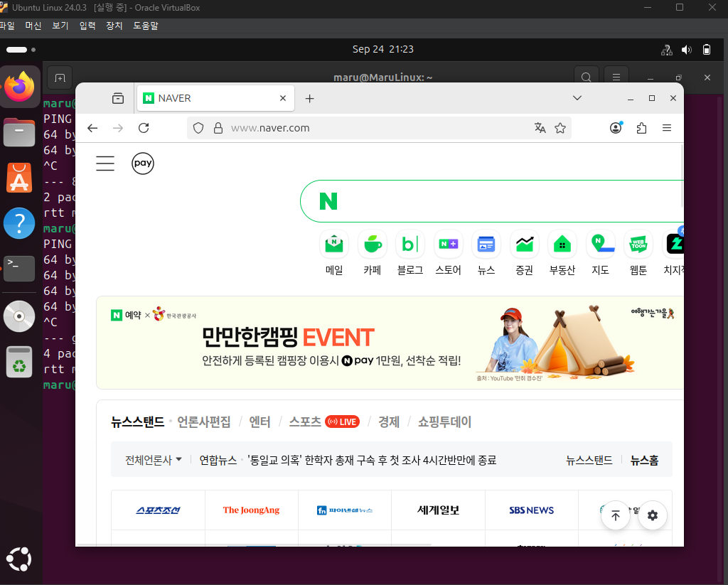This screenshot has height=585, width=728.
Task: Click the Firefox forward arrow
Action: click(118, 128)
